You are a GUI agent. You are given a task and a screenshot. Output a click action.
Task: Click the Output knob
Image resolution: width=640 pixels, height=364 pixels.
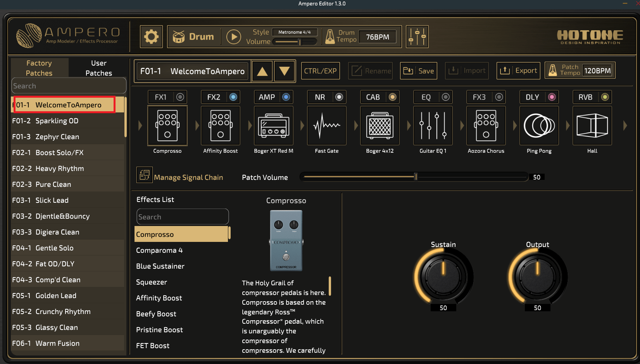tap(538, 276)
